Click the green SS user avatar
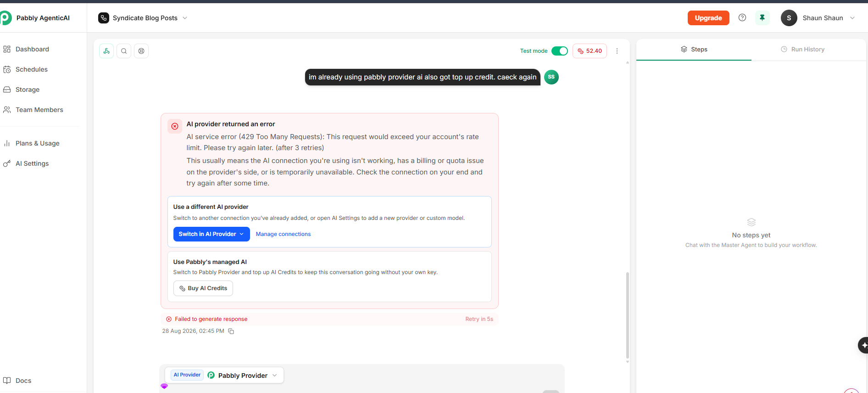 click(x=551, y=77)
